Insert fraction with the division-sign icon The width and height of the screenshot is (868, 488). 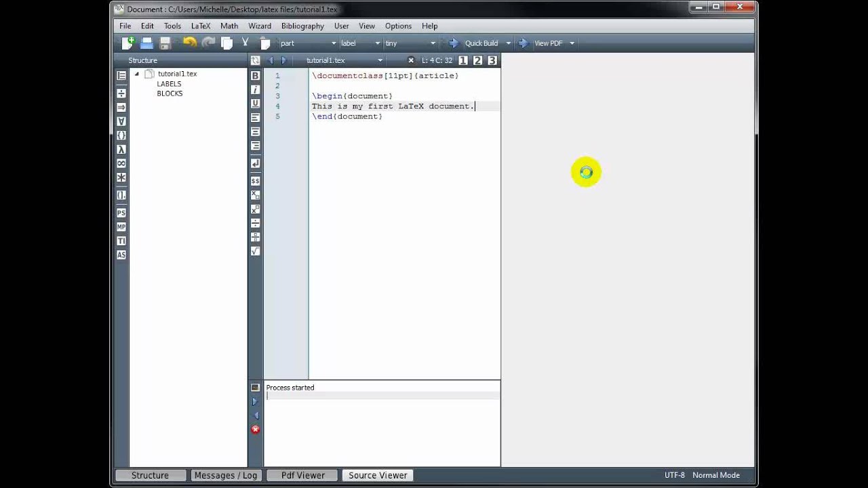(255, 222)
